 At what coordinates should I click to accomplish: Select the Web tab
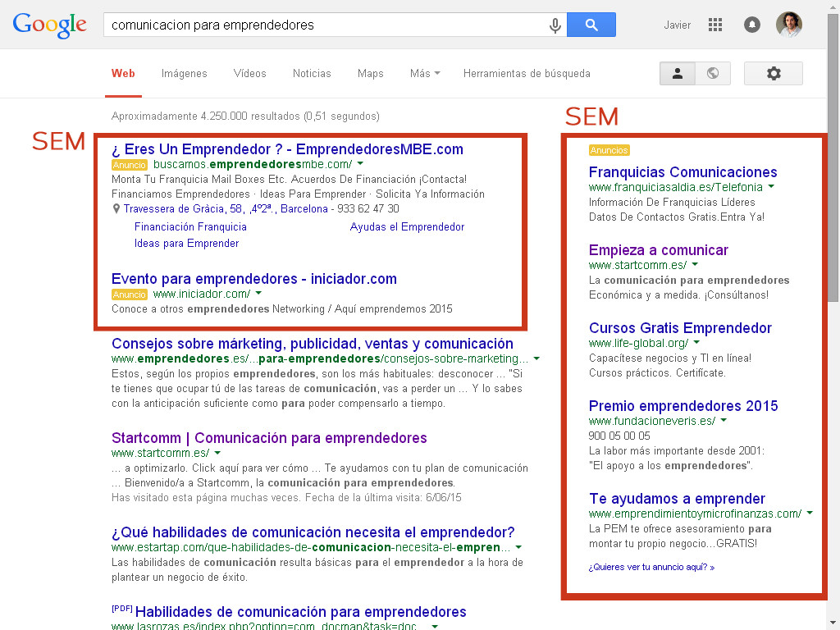tap(123, 73)
